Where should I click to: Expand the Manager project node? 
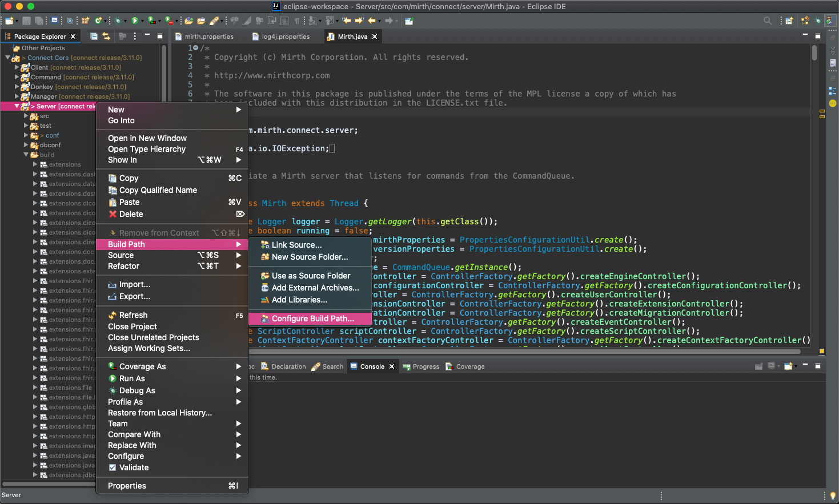(x=17, y=96)
